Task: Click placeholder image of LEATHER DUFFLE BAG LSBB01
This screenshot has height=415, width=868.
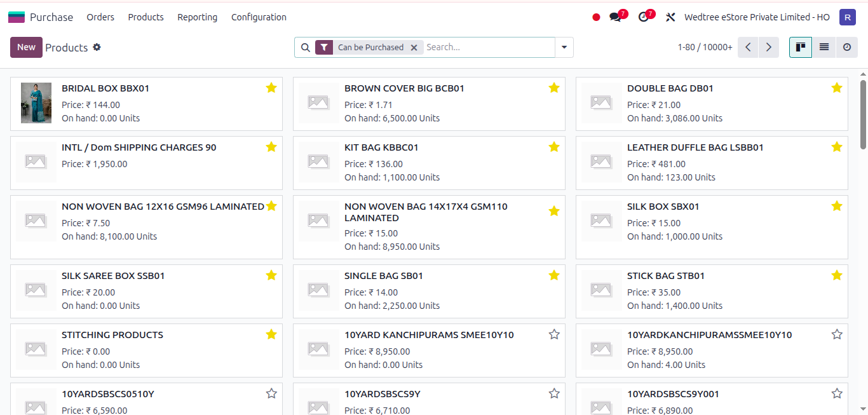Action: tap(601, 161)
